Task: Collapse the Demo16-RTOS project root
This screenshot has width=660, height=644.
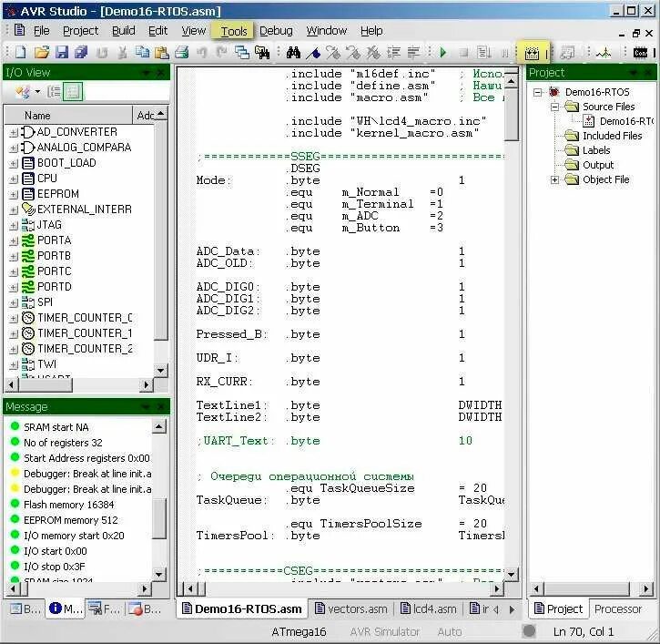Action: coord(537,92)
